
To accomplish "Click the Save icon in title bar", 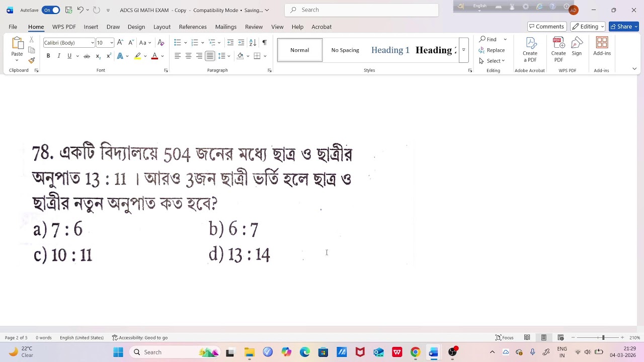I will (x=68, y=10).
